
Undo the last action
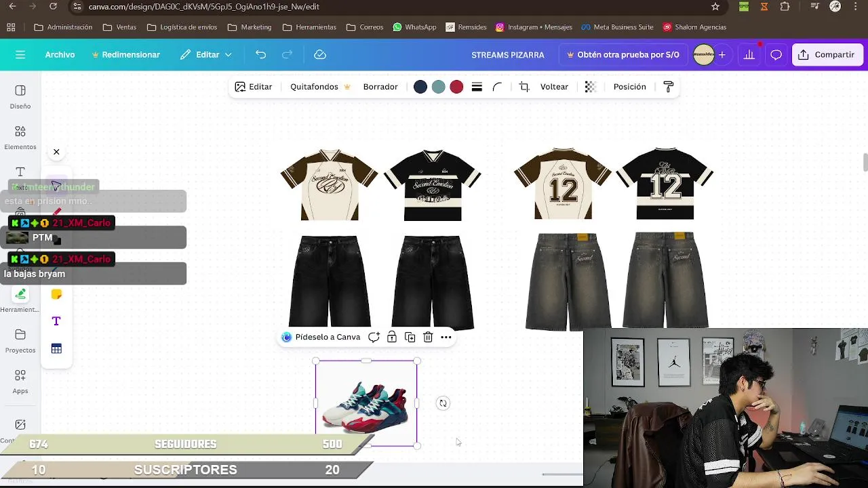click(261, 55)
